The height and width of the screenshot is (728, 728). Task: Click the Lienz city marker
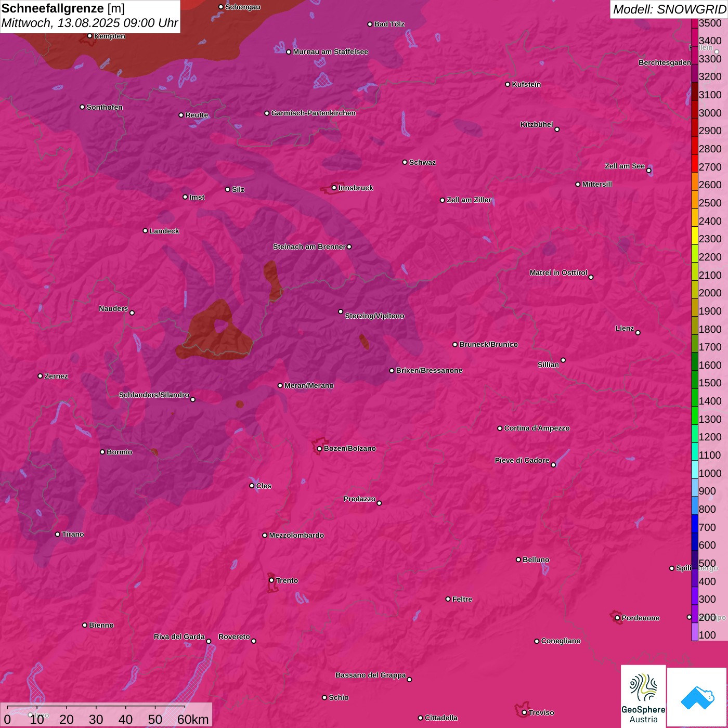[638, 333]
